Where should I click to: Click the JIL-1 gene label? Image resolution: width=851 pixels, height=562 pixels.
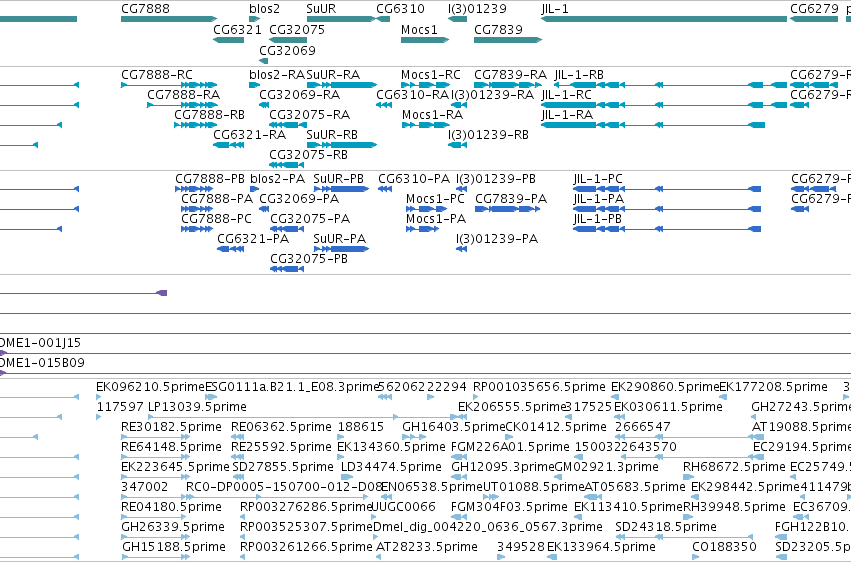[555, 9]
